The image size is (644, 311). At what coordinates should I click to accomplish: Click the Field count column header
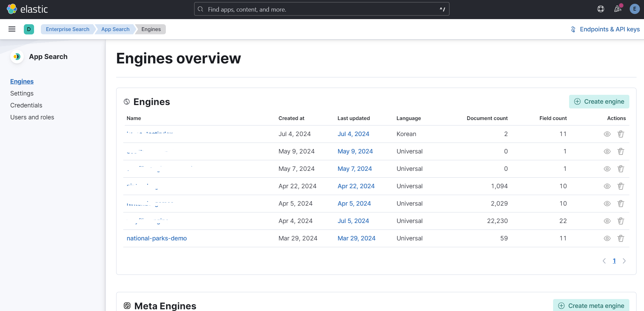(x=553, y=118)
